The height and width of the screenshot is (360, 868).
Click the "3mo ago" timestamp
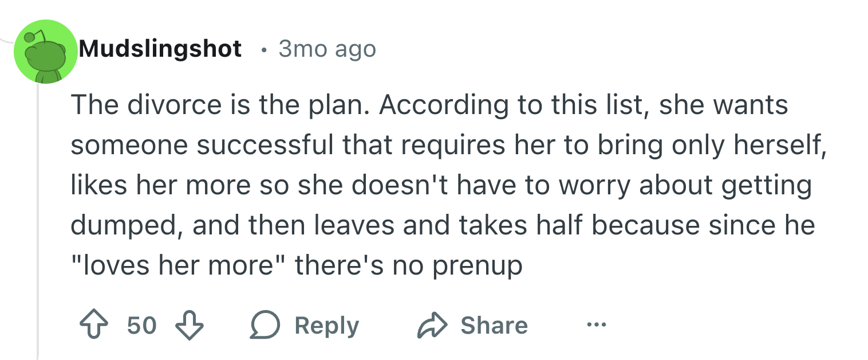pyautogui.click(x=327, y=49)
